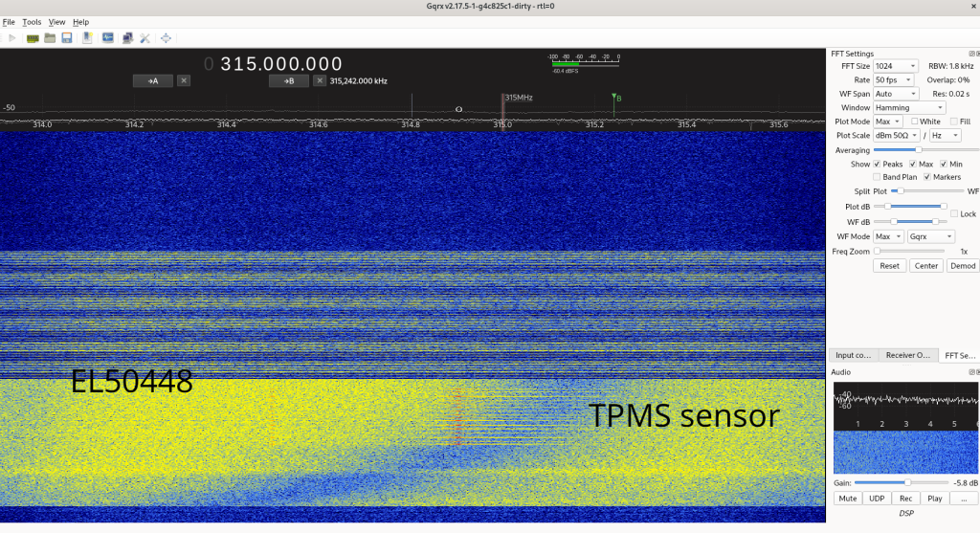
Task: Toggle Peaks checkbox
Action: [x=877, y=164]
